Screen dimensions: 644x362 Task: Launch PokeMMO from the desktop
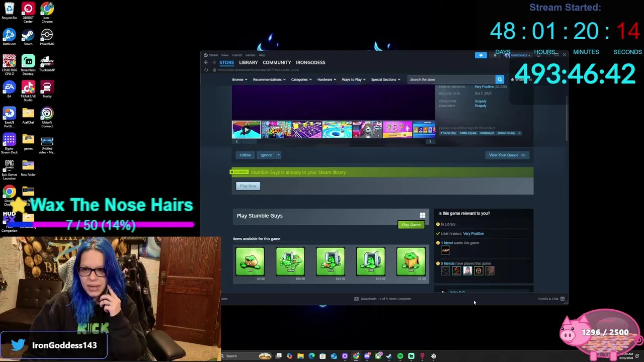click(x=47, y=37)
